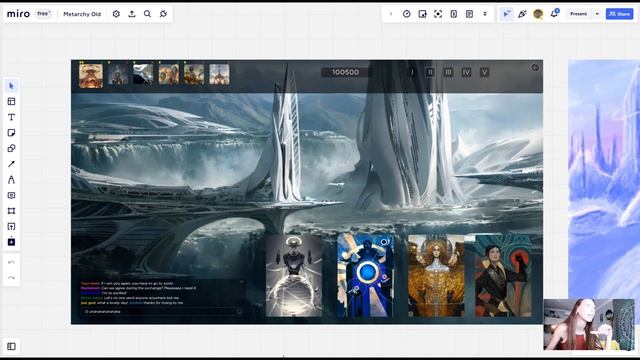This screenshot has height=360, width=640.
Task: Click the free plan badge
Action: click(x=43, y=14)
